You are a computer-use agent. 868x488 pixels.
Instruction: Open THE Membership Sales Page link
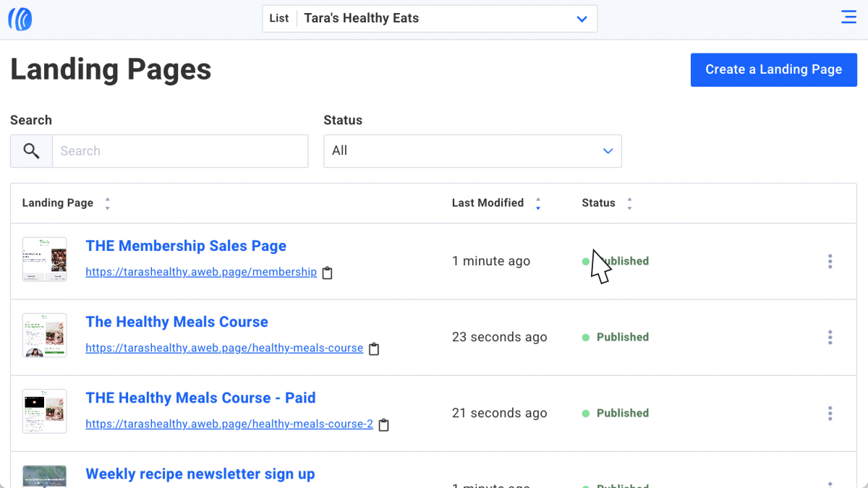[186, 246]
